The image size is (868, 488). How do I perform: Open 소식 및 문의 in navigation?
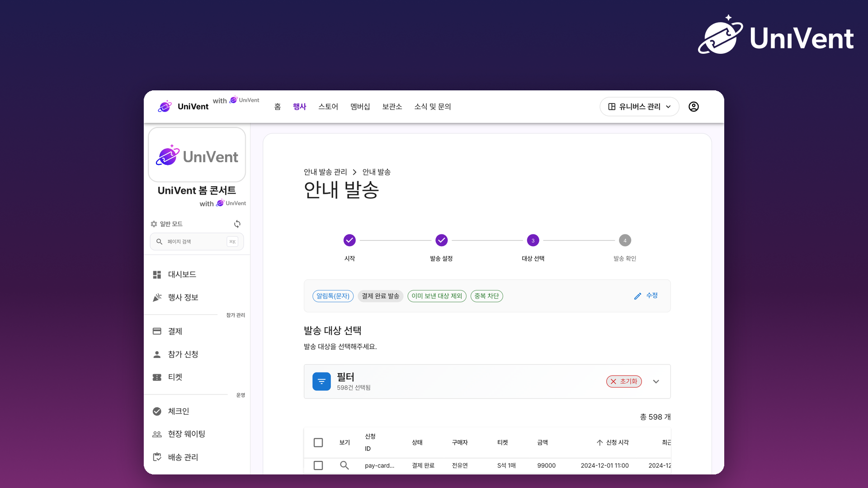pos(433,107)
